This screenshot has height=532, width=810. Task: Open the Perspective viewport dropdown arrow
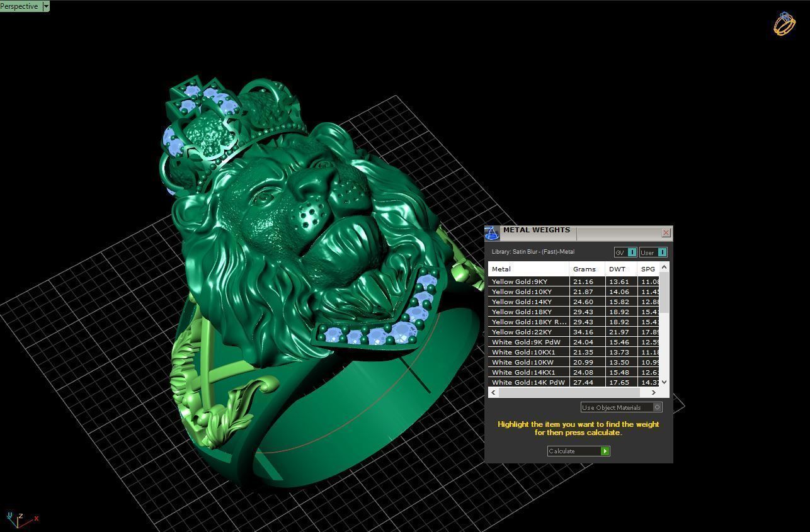(x=45, y=6)
